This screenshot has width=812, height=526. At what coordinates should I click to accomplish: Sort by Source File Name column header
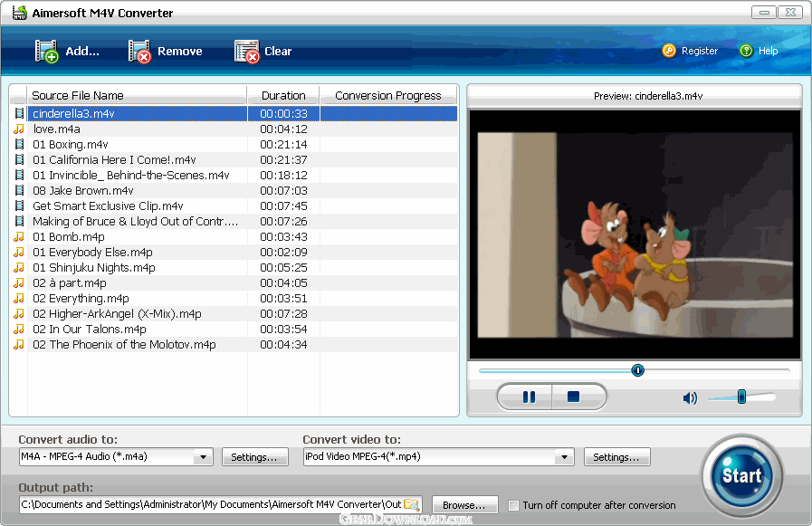137,96
